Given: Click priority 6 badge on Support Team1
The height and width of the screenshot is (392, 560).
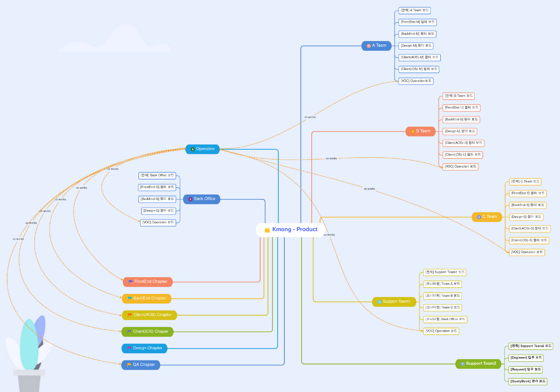Looking at the screenshot, I should point(380,302).
